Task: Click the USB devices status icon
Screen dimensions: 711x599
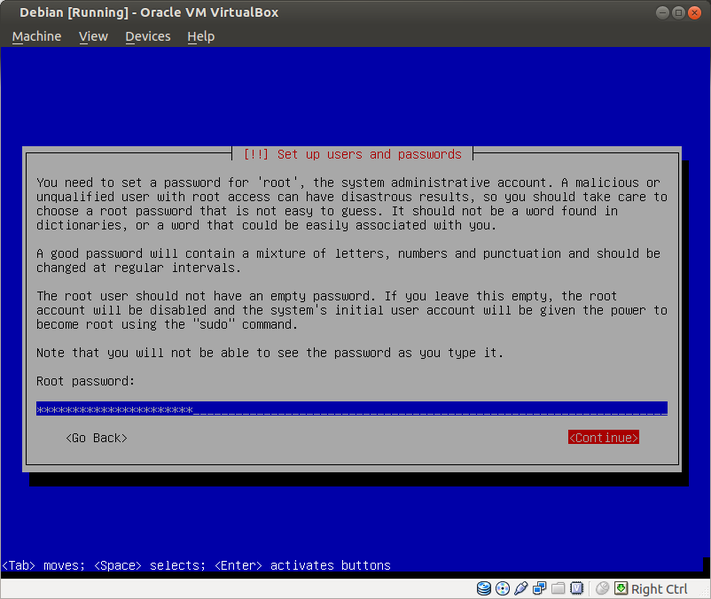Action: pyautogui.click(x=522, y=589)
